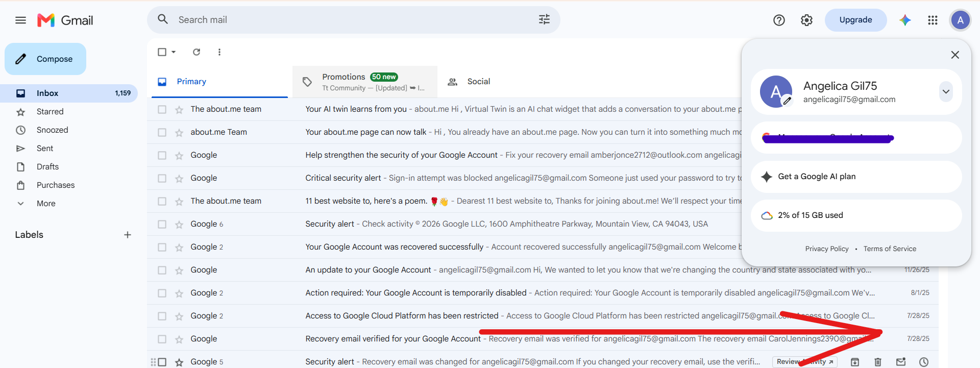
Task: Open the select dropdown arrow beside checkbox
Action: 174,52
